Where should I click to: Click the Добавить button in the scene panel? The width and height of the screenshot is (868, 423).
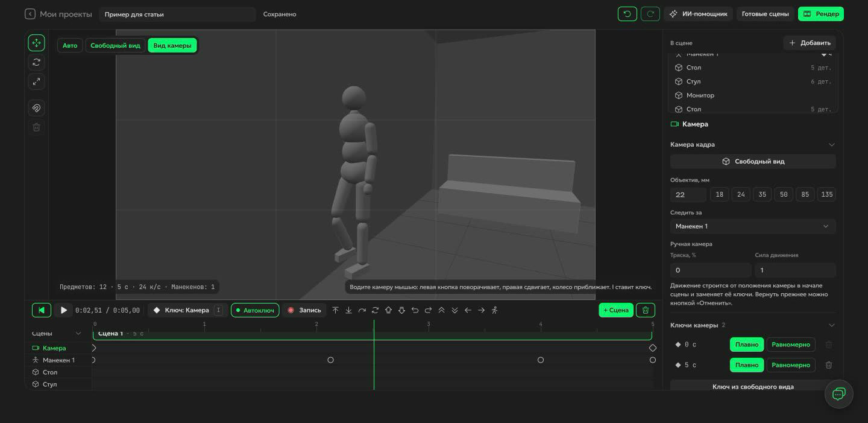[x=810, y=43]
